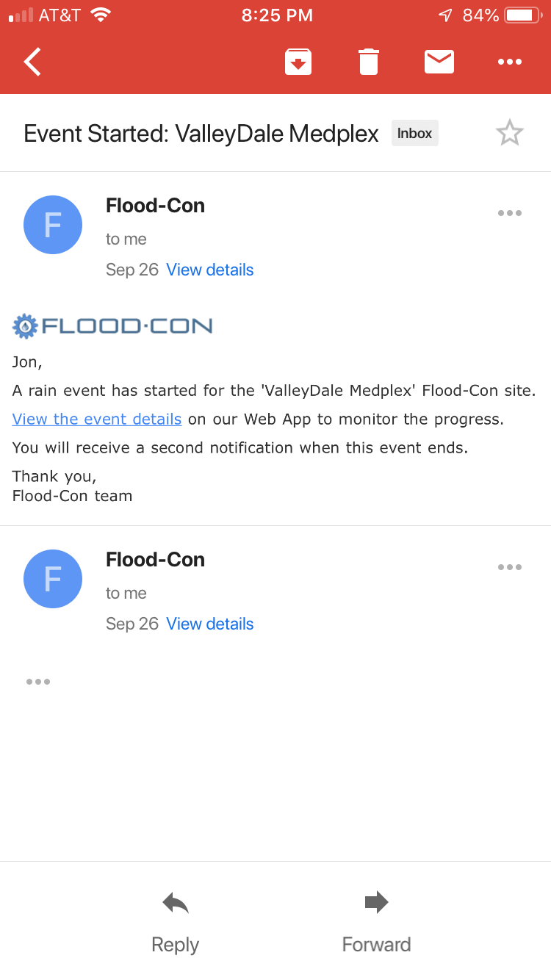The height and width of the screenshot is (980, 551).
Task: Archive this email conversation
Action: [298, 62]
